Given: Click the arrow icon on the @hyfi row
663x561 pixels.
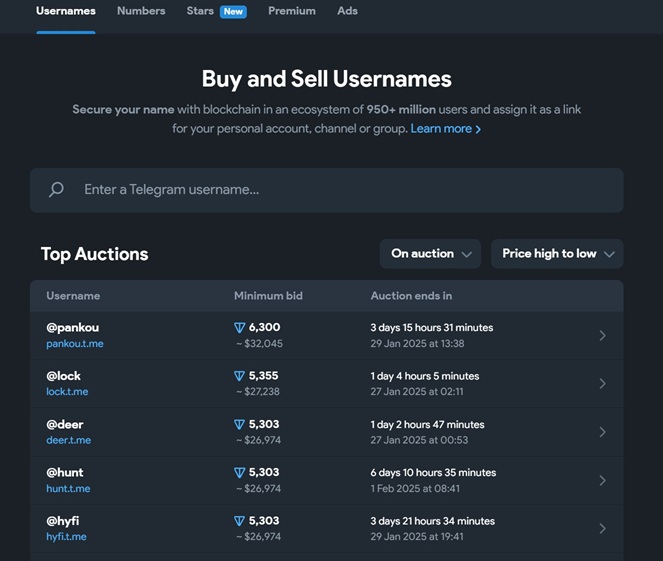Looking at the screenshot, I should (602, 528).
